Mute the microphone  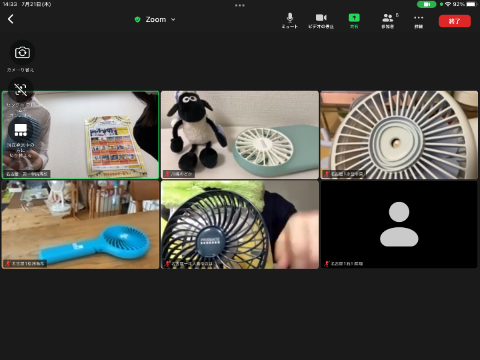click(x=290, y=21)
